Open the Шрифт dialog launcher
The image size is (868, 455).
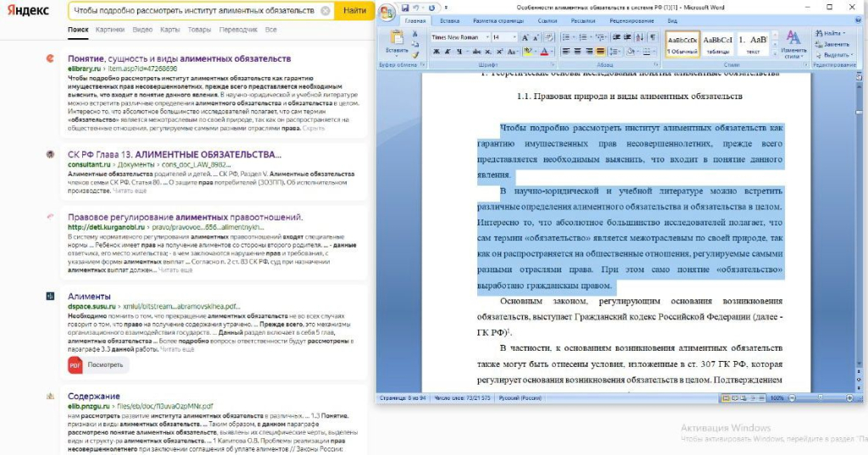pyautogui.click(x=553, y=64)
